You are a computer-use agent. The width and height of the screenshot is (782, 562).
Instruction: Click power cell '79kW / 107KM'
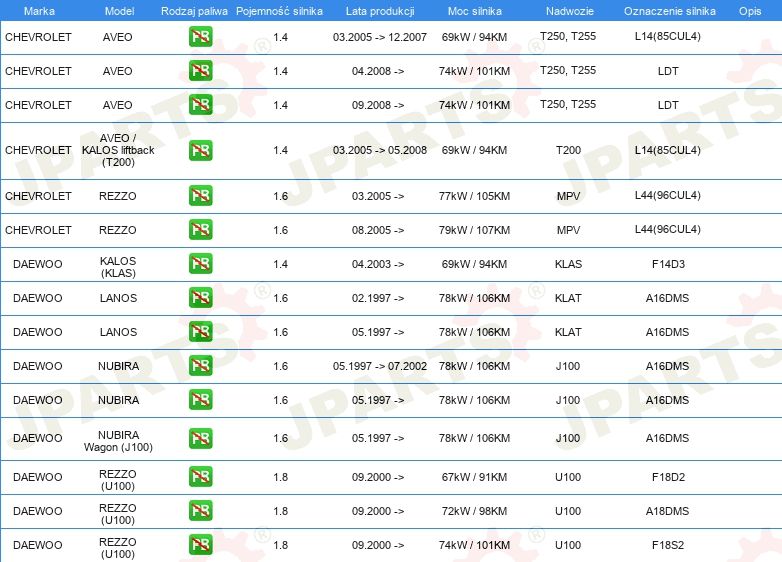tap(474, 230)
